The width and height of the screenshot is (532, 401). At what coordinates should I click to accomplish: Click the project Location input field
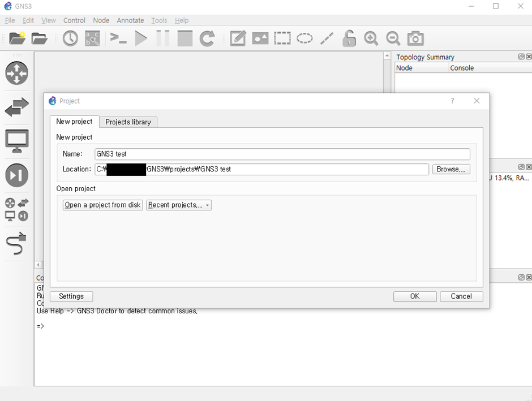tap(261, 169)
